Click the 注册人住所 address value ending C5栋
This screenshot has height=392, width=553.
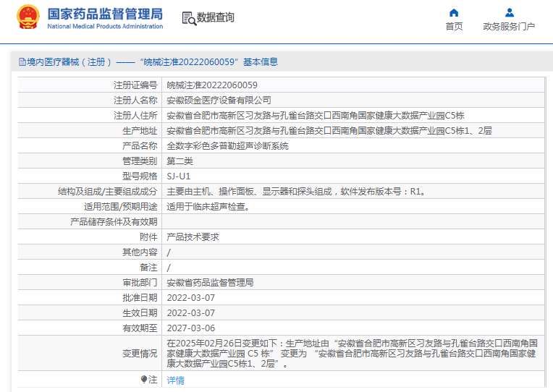pyautogui.click(x=316, y=115)
